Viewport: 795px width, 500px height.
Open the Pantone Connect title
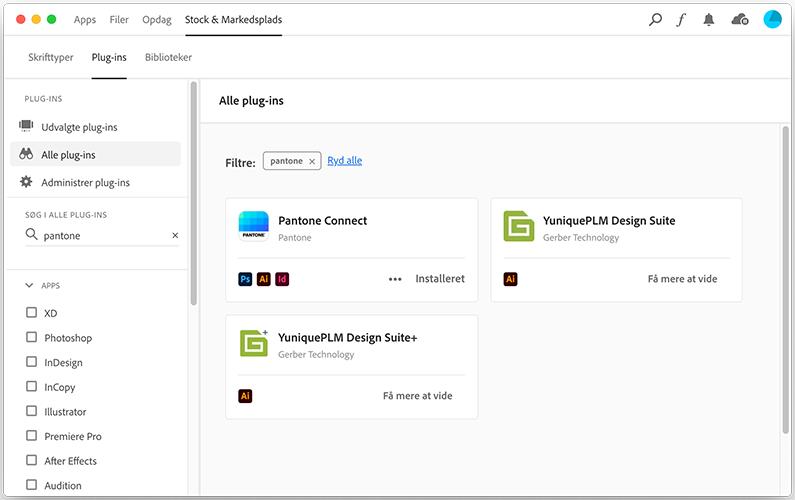322,221
